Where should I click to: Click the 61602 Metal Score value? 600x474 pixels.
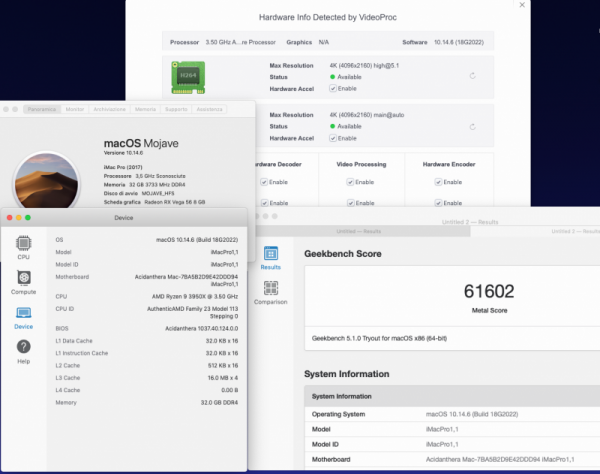click(489, 292)
